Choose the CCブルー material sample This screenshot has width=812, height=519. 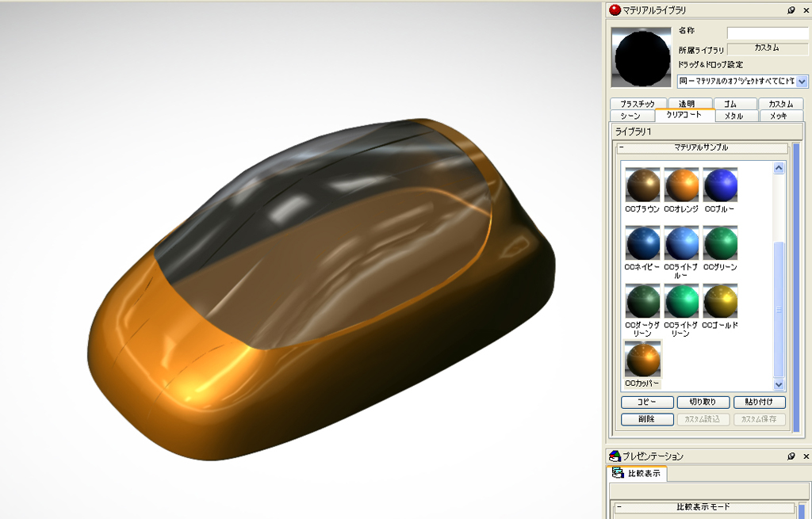pyautogui.click(x=720, y=185)
